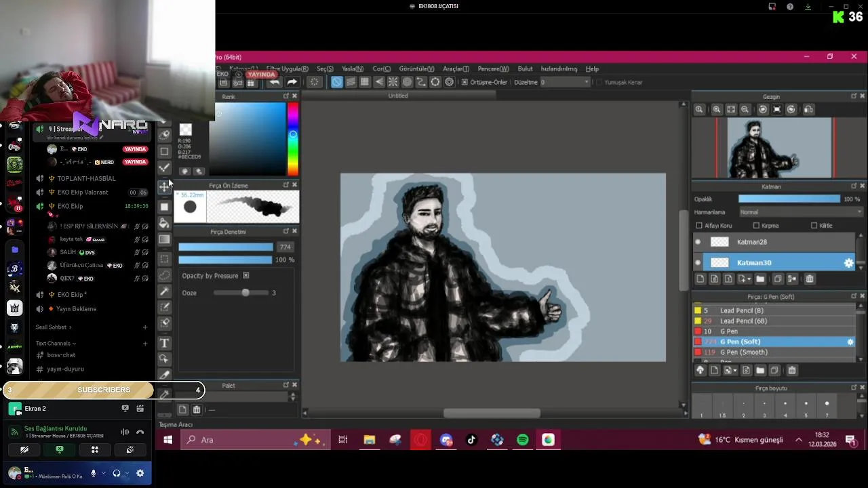Enable the radial snap guide icon
The width and height of the screenshot is (868, 488).
pos(393,82)
